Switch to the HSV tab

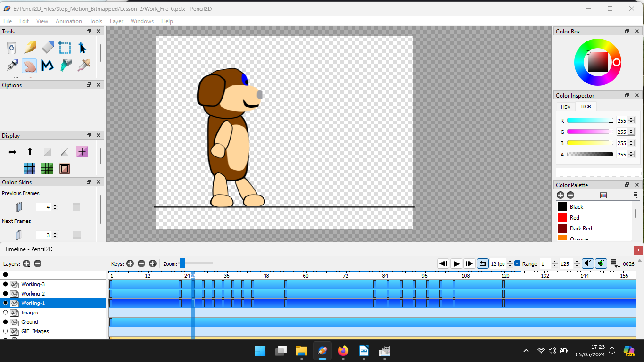(565, 107)
